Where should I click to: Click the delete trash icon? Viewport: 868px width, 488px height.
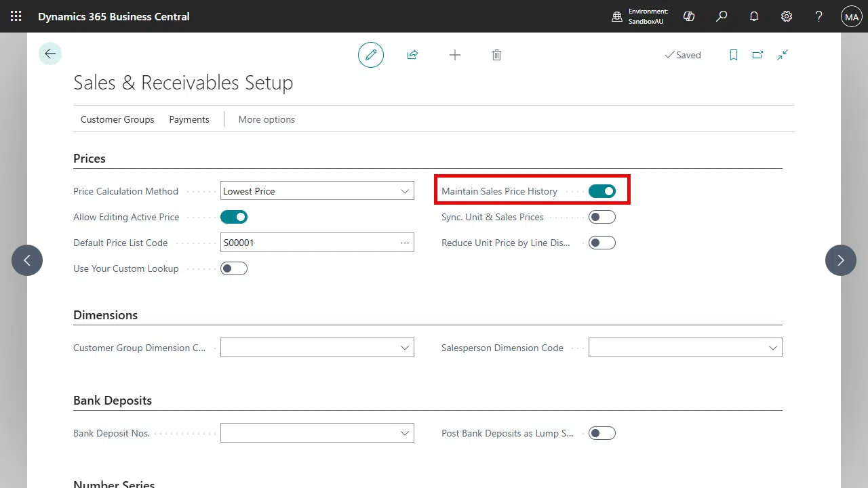click(496, 55)
